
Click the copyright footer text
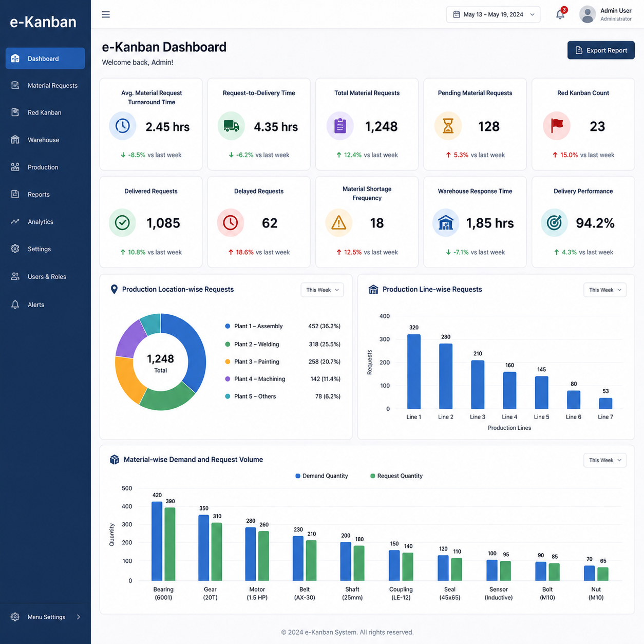[x=347, y=632]
